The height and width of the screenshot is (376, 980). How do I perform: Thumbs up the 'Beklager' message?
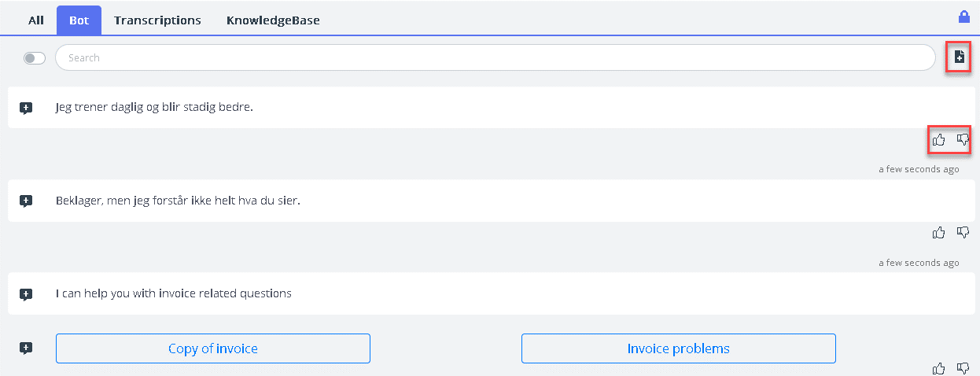[x=938, y=232]
